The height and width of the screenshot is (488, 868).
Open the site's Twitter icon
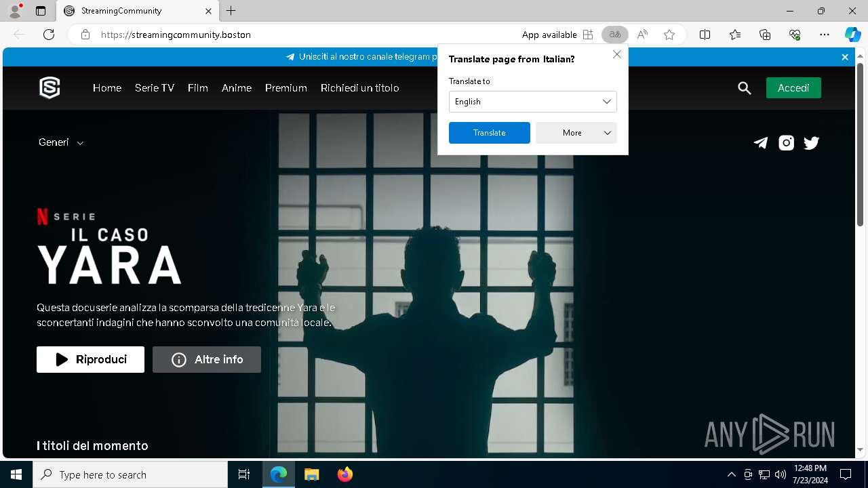[x=811, y=142]
